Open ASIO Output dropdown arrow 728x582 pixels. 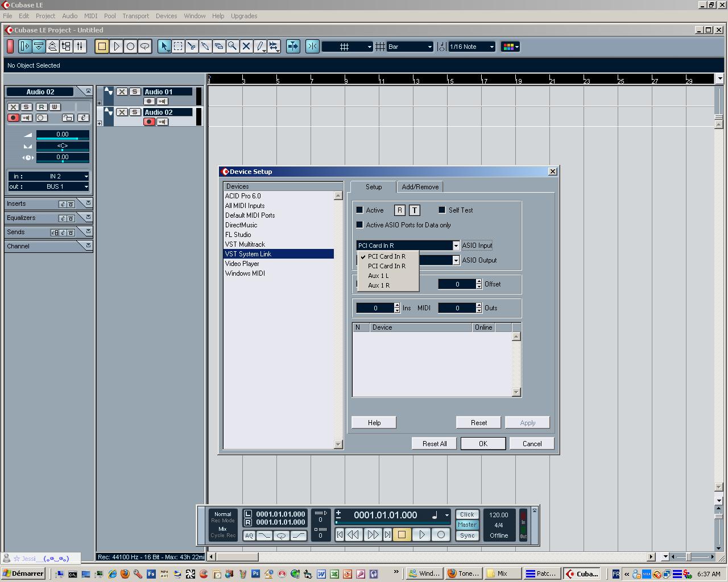pos(456,260)
